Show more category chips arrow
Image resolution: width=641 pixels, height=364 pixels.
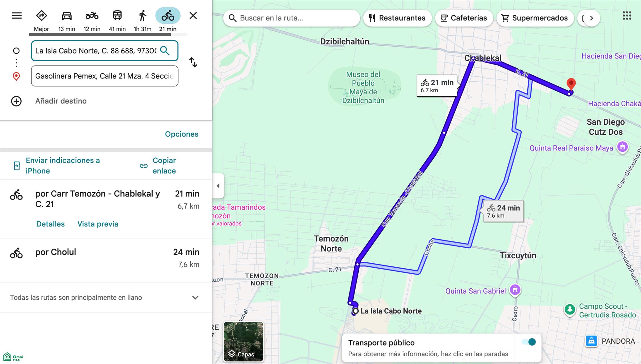591,18
